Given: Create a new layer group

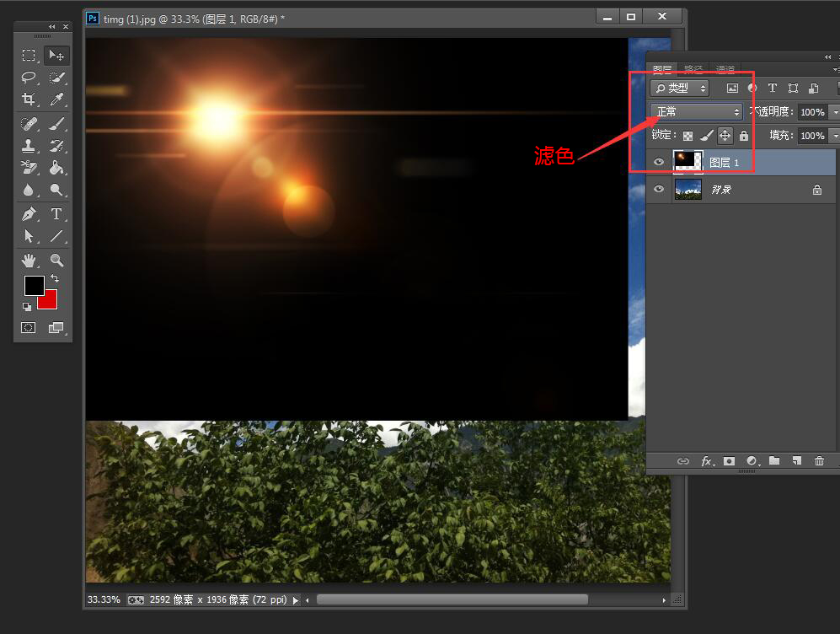Looking at the screenshot, I should pyautogui.click(x=774, y=460).
